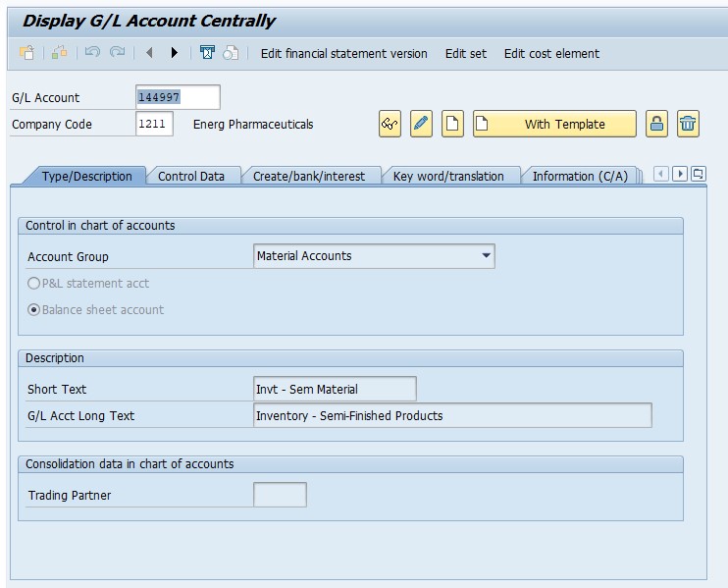This screenshot has height=588, width=728.
Task: Click Edit financial statement version
Action: click(344, 53)
